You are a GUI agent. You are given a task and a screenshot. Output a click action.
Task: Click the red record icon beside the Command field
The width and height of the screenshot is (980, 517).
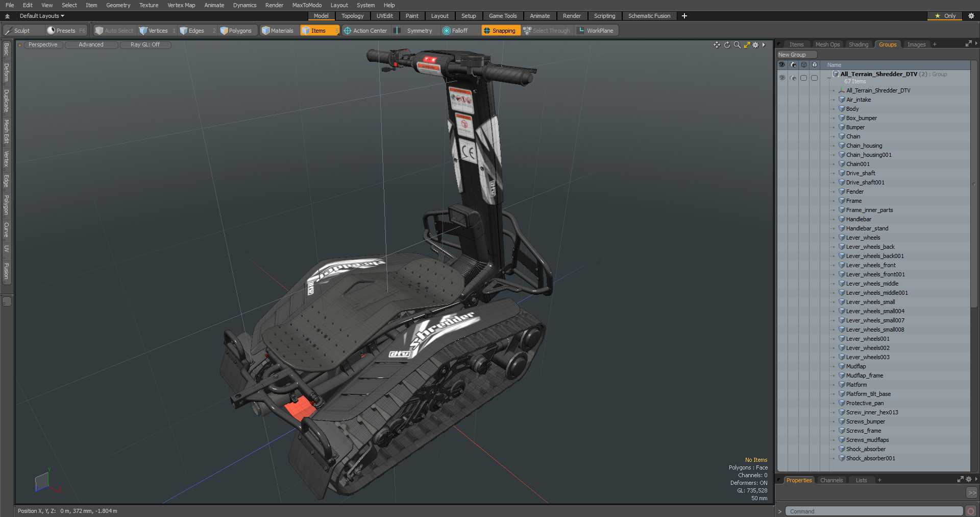pyautogui.click(x=971, y=511)
